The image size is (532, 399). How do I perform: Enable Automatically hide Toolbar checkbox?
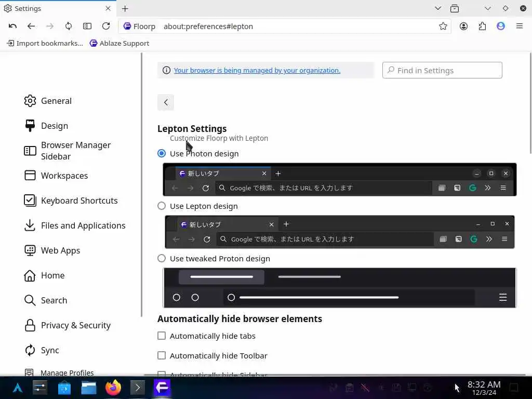click(x=162, y=355)
